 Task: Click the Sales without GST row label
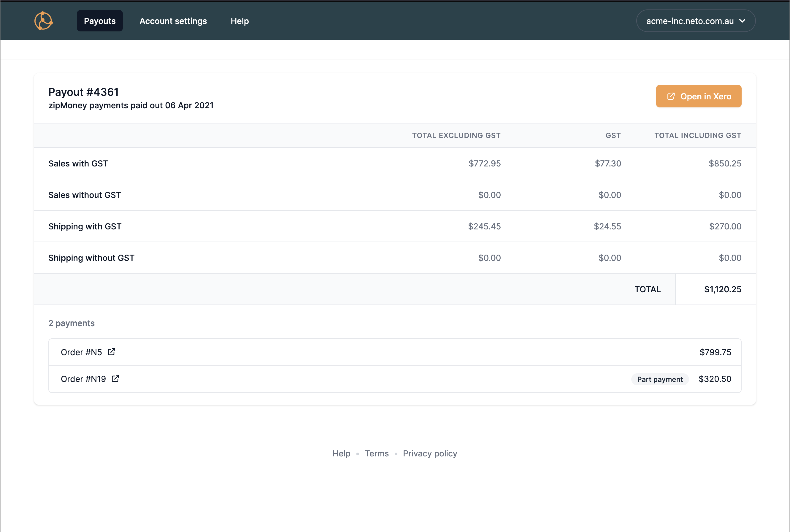[x=85, y=195]
